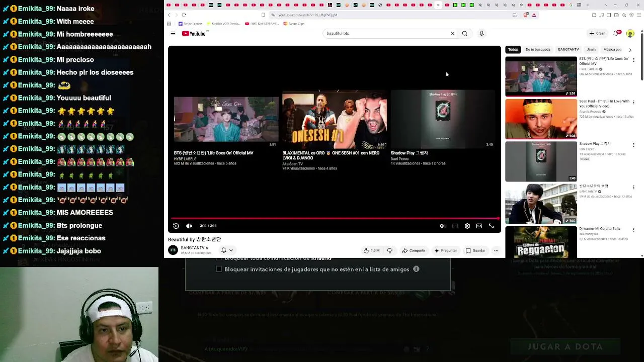Open the bookmarks apps grid icon
Viewport: 644px width, 362px height.
click(x=170, y=24)
